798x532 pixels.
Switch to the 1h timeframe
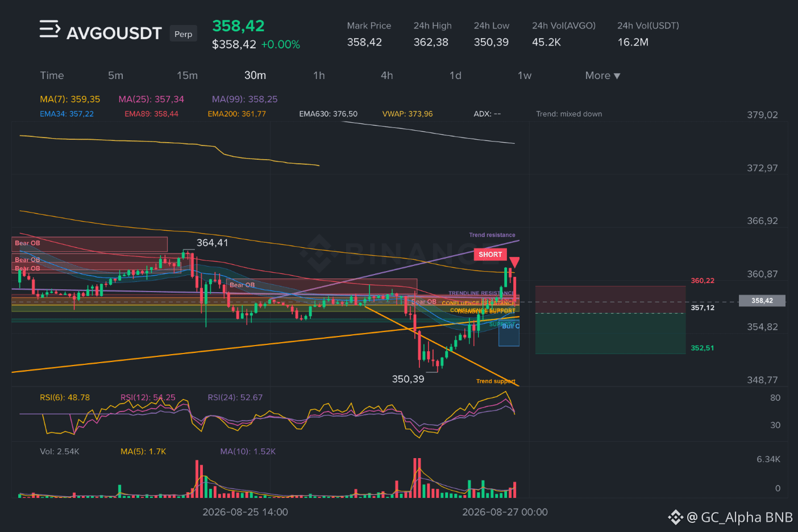[319, 76]
